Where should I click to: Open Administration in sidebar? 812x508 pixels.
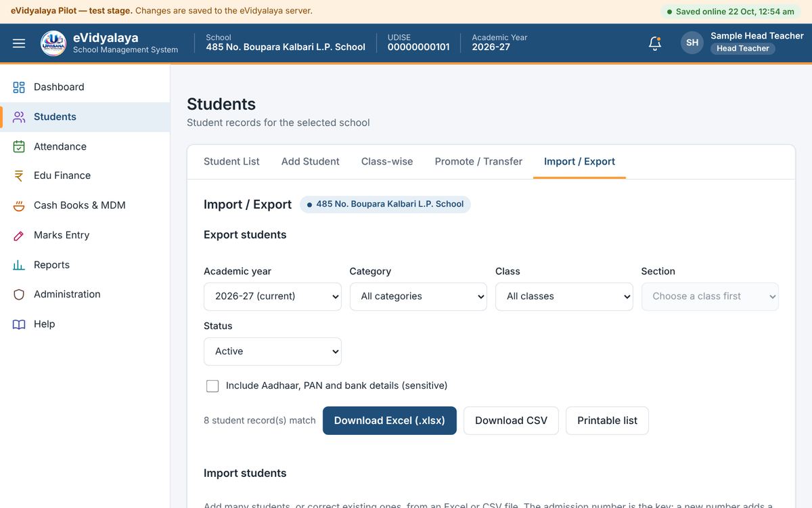point(85,294)
